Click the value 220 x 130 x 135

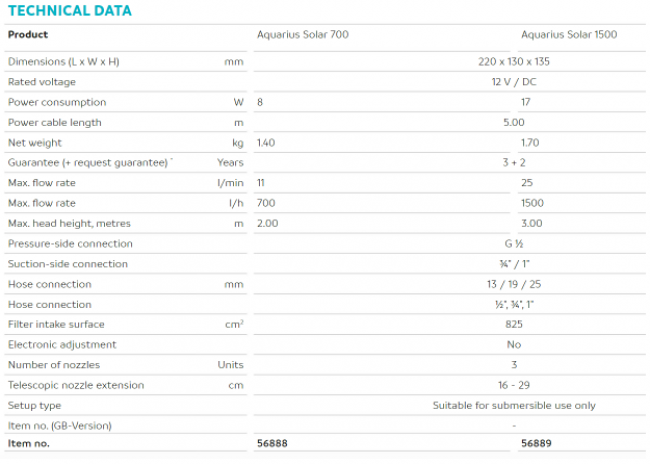tap(514, 62)
